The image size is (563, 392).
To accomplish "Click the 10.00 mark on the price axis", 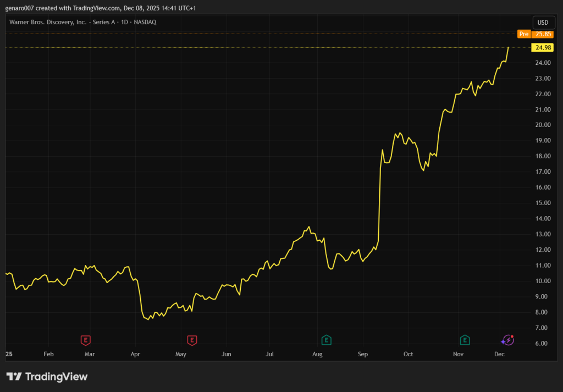I will pos(543,281).
